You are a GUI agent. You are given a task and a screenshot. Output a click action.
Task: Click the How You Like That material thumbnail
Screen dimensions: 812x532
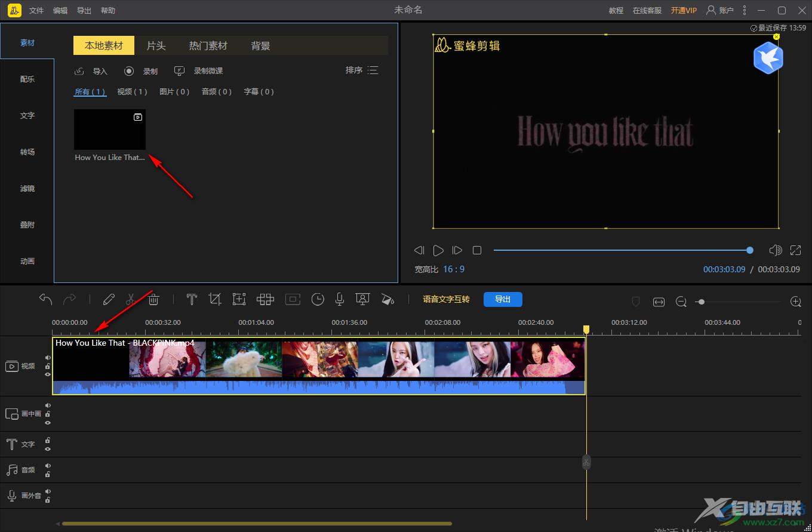110,130
